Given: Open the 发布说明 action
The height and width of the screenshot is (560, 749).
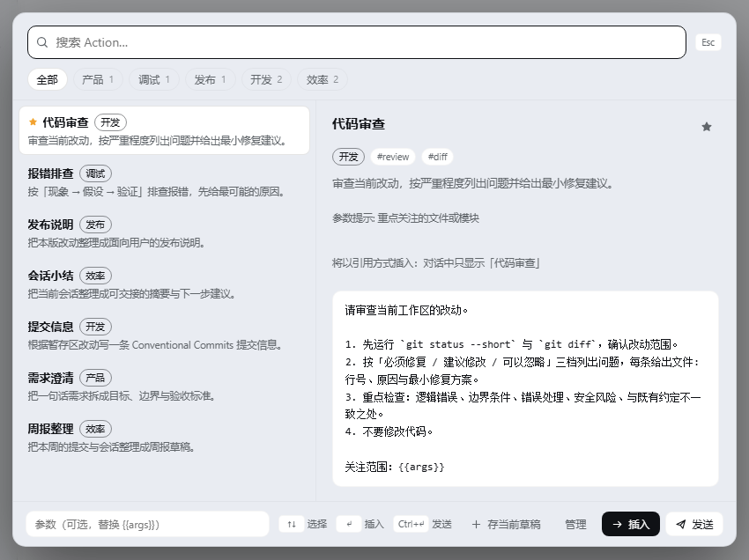Looking at the screenshot, I should (x=164, y=233).
